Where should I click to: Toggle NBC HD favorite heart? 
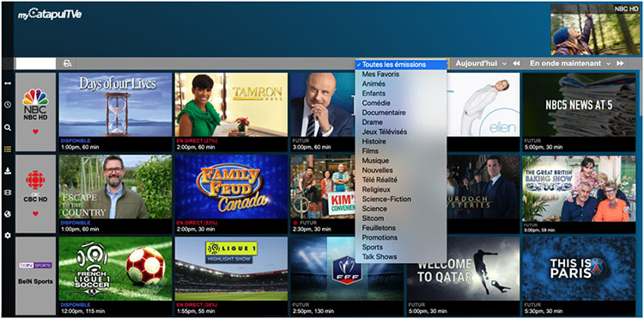pos(35,132)
